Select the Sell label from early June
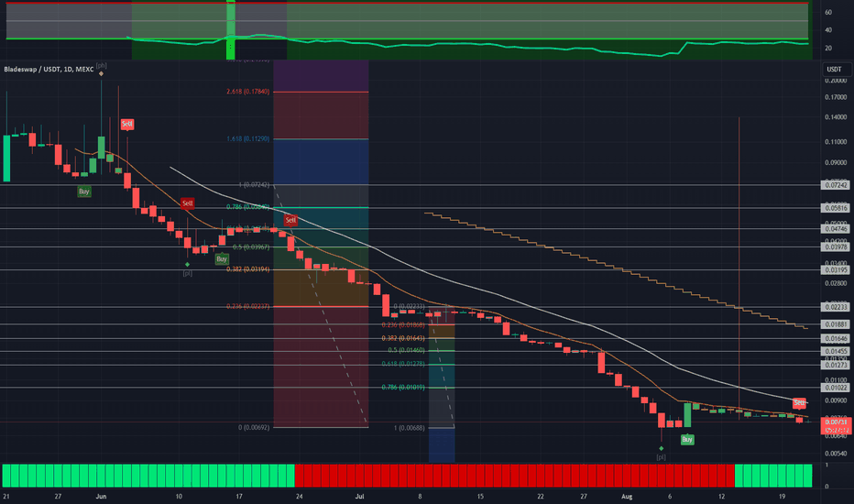 pos(126,125)
